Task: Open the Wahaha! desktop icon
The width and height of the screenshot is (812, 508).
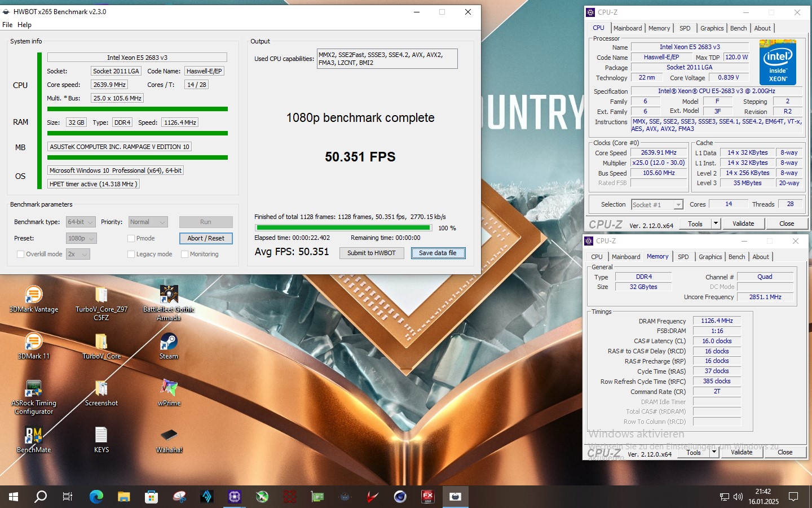Action: pyautogui.click(x=169, y=439)
